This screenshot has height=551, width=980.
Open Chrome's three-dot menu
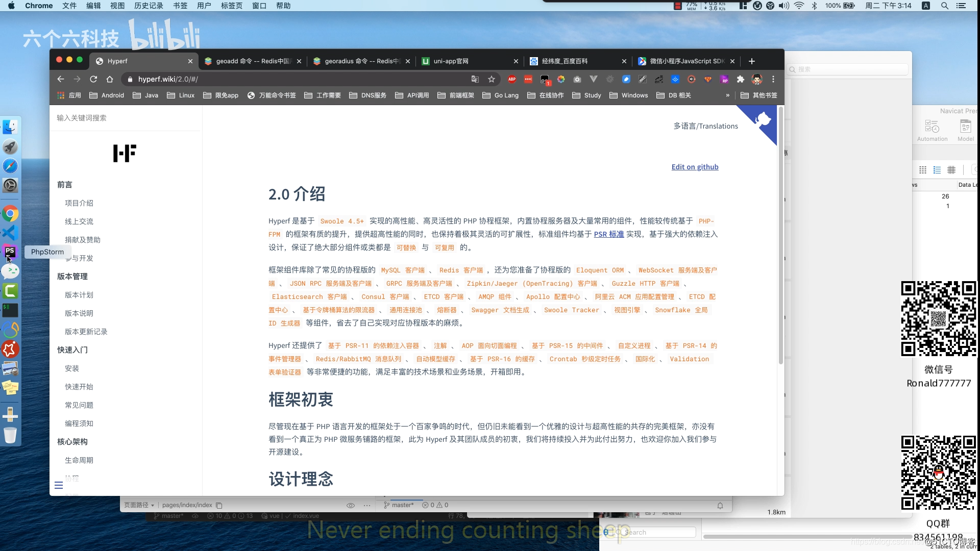point(773,79)
